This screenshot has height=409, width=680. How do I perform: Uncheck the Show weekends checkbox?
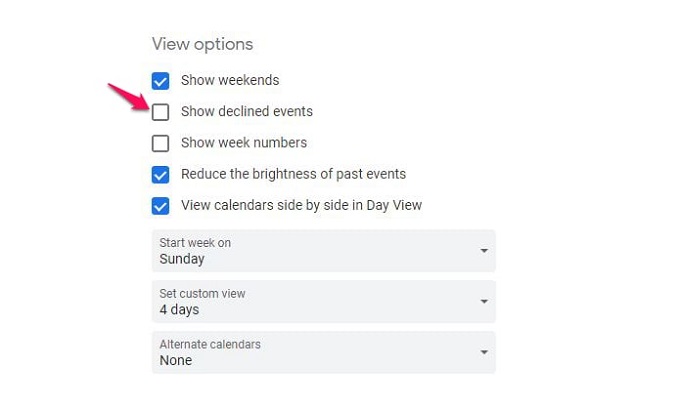(x=160, y=80)
